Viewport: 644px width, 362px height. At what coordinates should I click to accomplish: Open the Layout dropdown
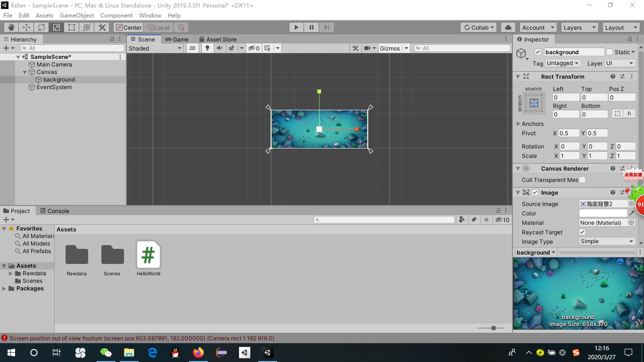[x=620, y=27]
